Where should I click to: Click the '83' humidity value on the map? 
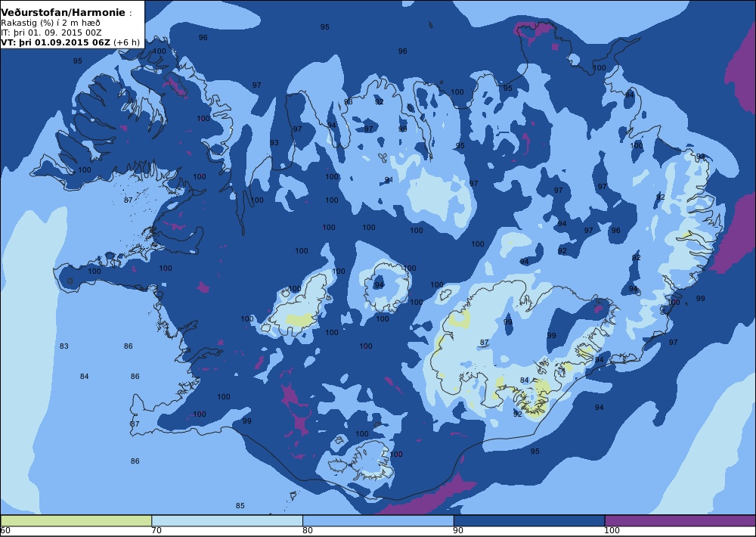(x=64, y=346)
